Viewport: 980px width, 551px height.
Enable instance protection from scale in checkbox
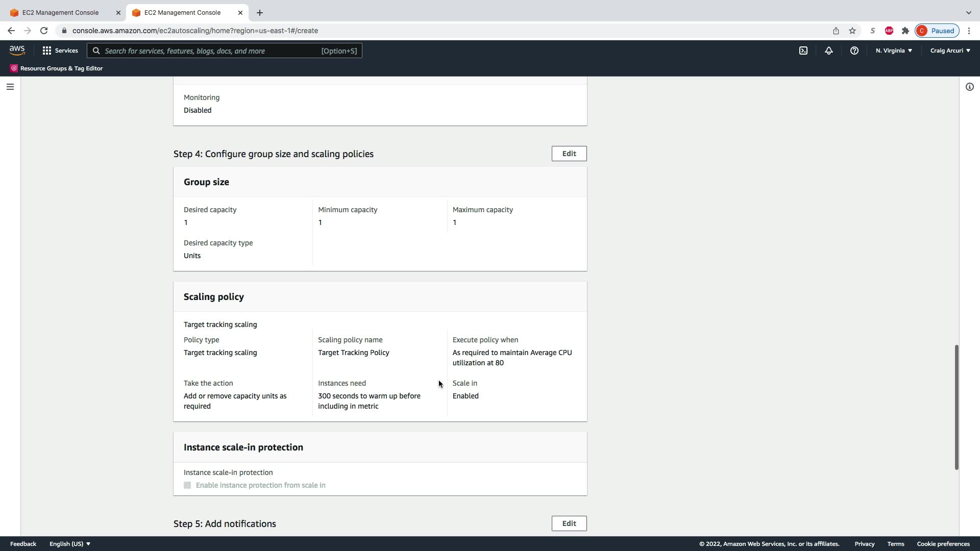point(187,485)
